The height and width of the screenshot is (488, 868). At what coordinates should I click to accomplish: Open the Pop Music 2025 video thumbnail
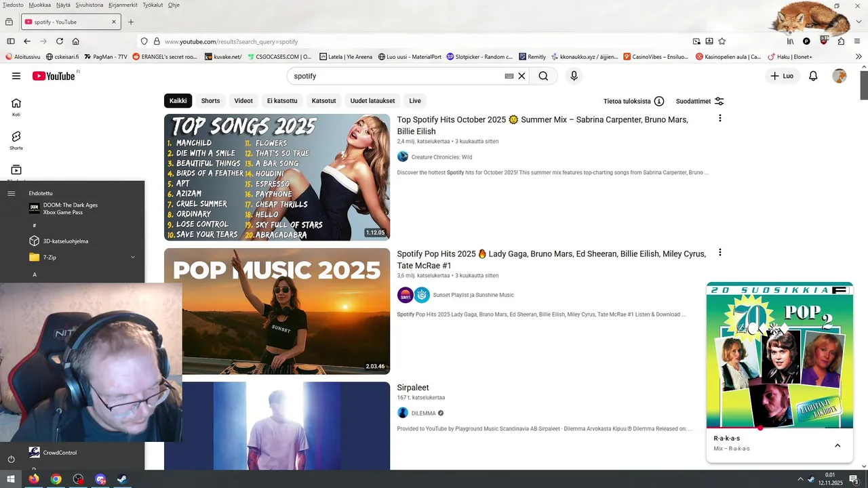[x=277, y=311]
